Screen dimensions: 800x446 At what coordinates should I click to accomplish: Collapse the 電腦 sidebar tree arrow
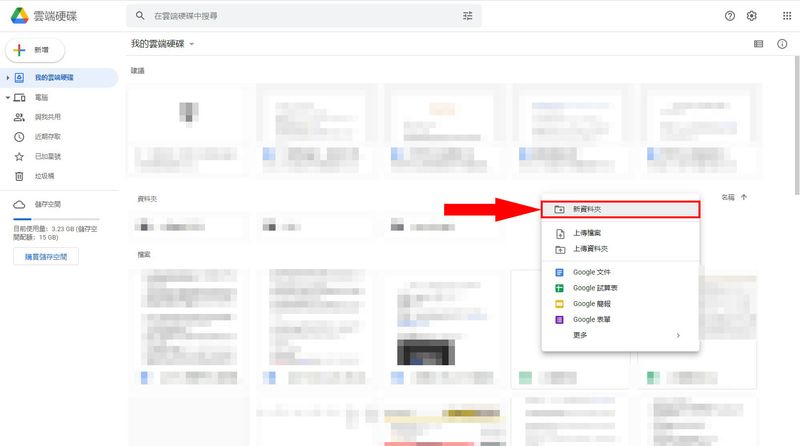[x=8, y=97]
